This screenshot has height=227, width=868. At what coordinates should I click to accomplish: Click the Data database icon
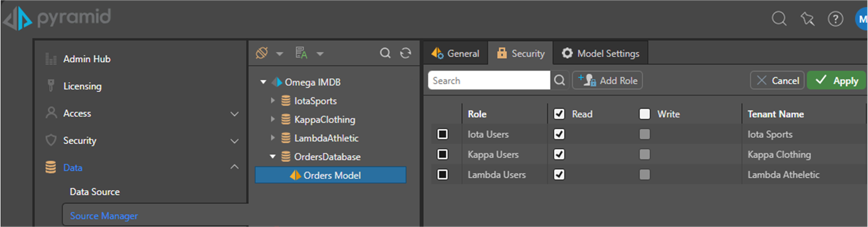51,167
